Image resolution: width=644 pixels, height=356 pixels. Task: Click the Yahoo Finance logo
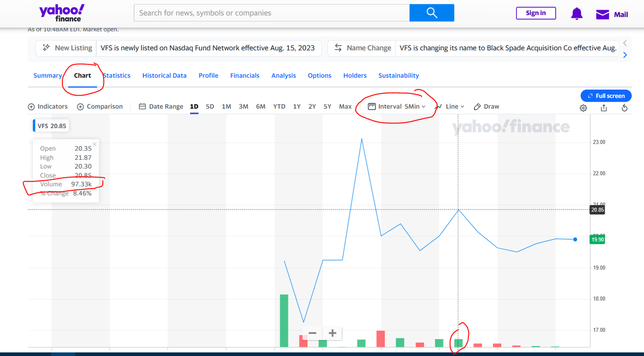click(61, 13)
